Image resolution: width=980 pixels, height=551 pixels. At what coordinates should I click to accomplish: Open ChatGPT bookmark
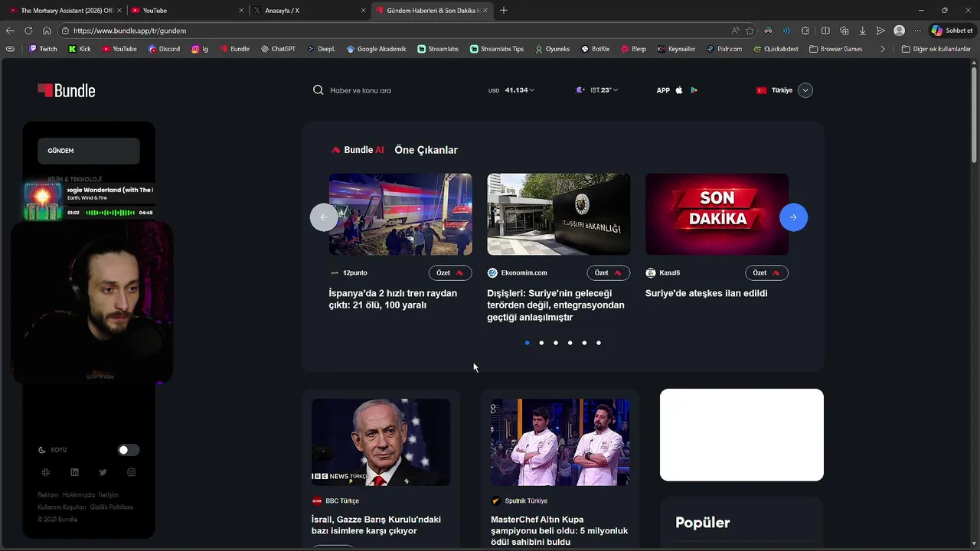coord(278,49)
